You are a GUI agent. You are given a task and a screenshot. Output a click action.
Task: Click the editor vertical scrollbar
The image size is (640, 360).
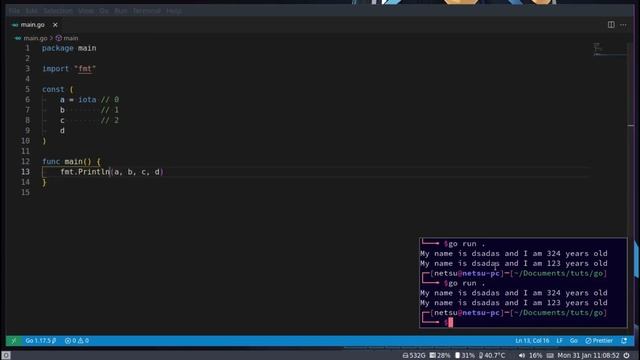tap(631, 188)
